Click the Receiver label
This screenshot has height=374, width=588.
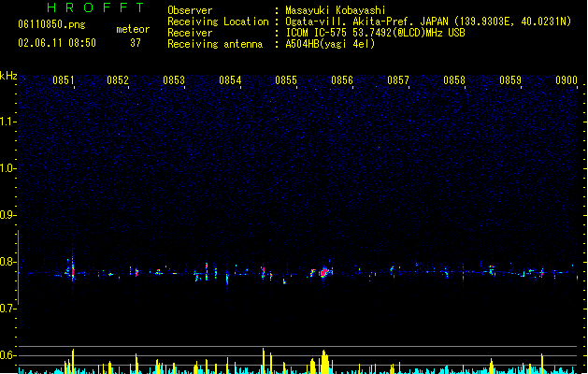pos(190,33)
